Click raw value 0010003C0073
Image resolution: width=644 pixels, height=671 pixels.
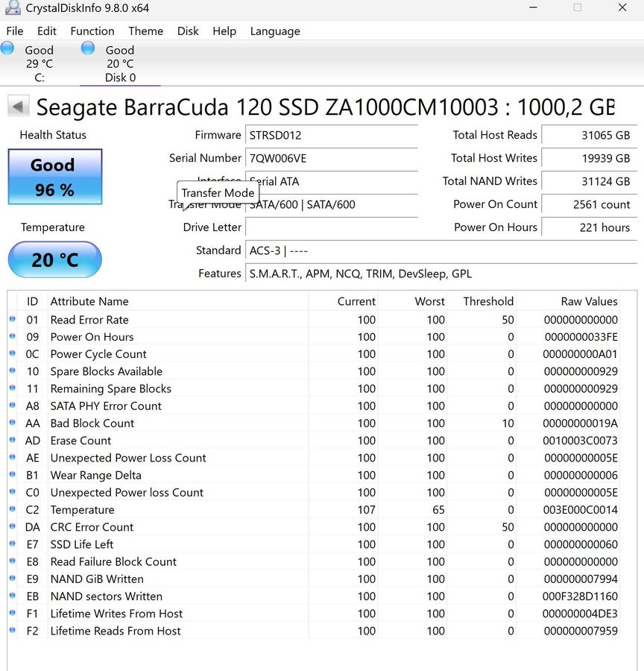(x=580, y=441)
